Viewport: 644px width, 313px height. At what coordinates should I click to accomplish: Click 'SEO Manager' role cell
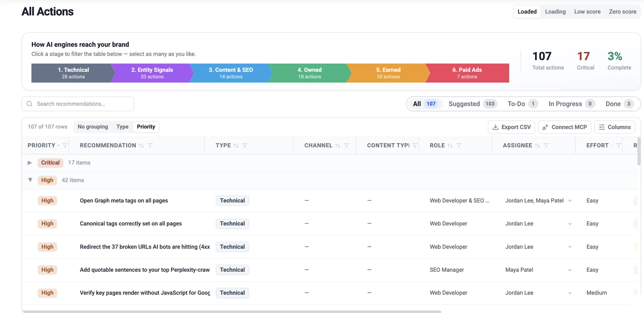(x=447, y=270)
